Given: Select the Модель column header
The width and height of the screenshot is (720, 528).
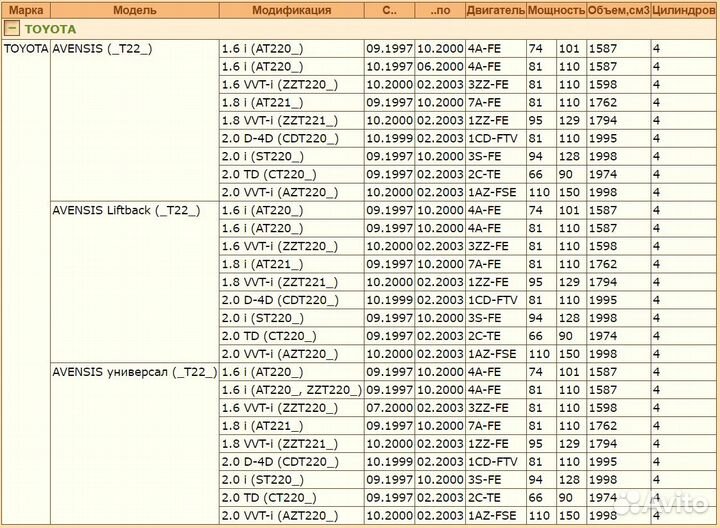Looking at the screenshot, I should pos(133,10).
